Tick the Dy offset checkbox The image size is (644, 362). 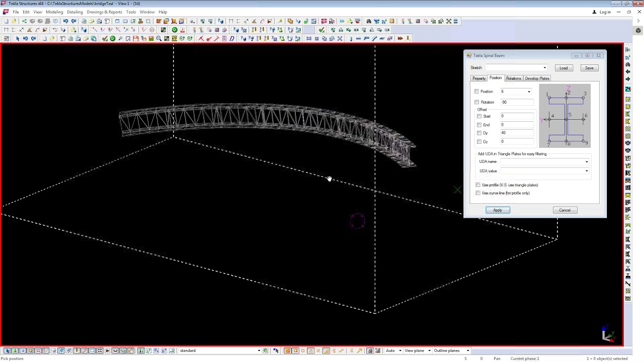[479, 133]
